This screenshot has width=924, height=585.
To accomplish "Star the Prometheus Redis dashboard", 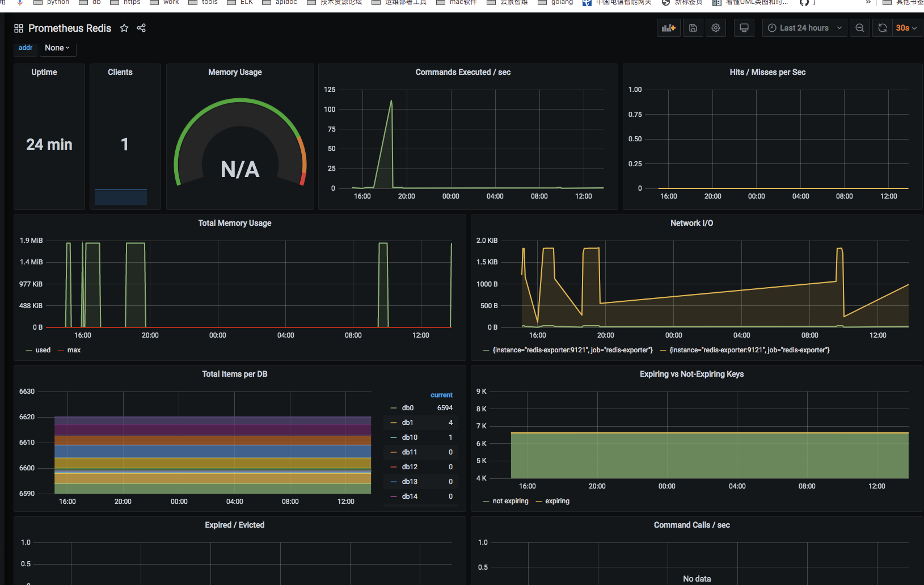I will tap(124, 28).
